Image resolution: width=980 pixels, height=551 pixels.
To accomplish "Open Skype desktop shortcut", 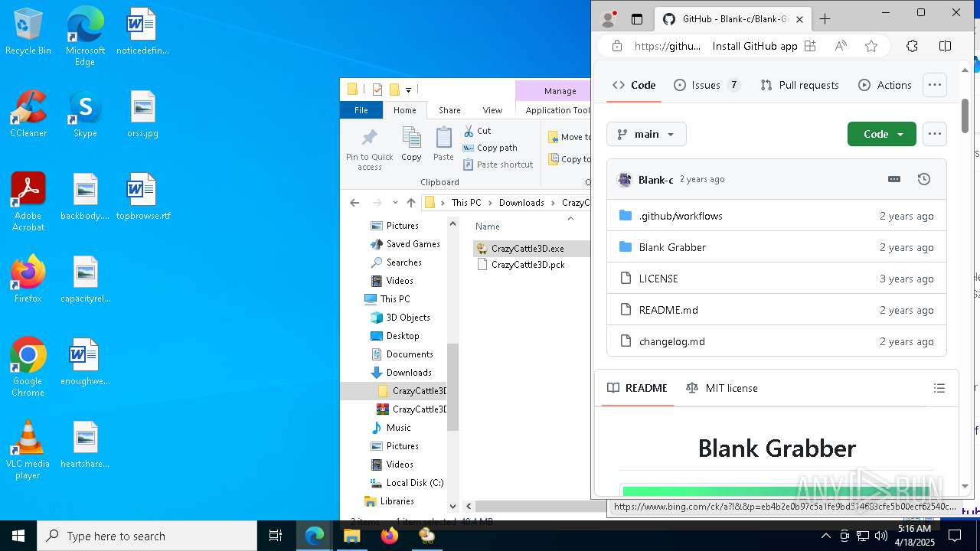I will point(85,115).
